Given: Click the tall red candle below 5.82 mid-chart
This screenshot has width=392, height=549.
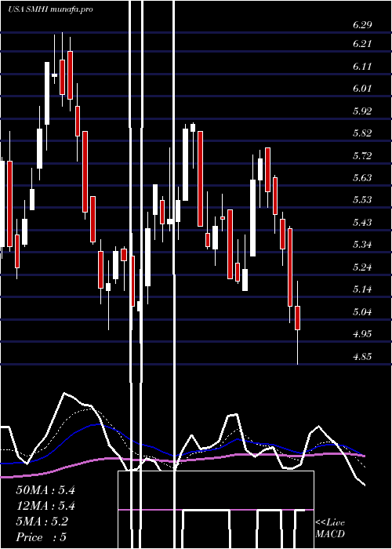Looking at the screenshot, I should point(200,179).
